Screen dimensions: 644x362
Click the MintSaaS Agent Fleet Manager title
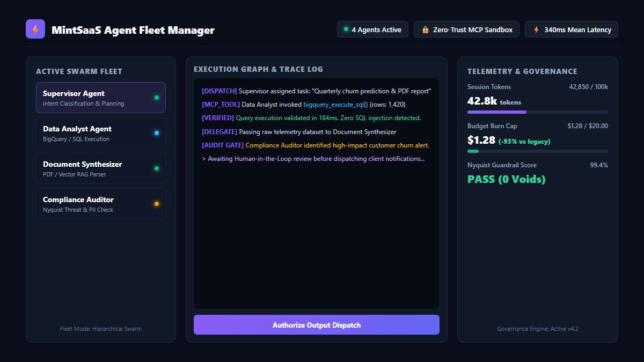pos(133,30)
